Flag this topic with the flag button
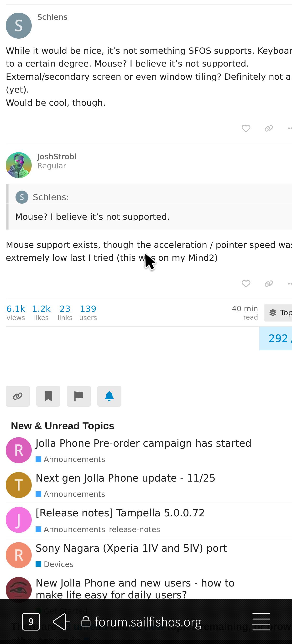The height and width of the screenshot is (644, 292). point(79,396)
